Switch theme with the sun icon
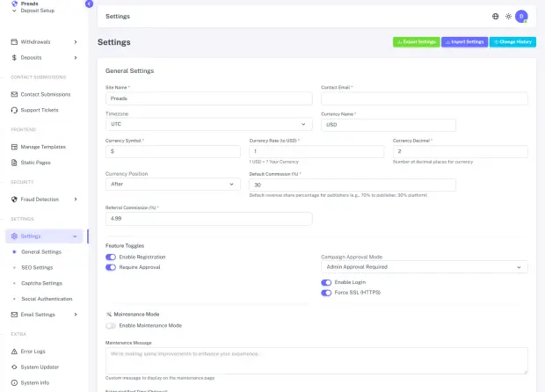Image resolution: width=545 pixels, height=392 pixels. pyautogui.click(x=508, y=17)
